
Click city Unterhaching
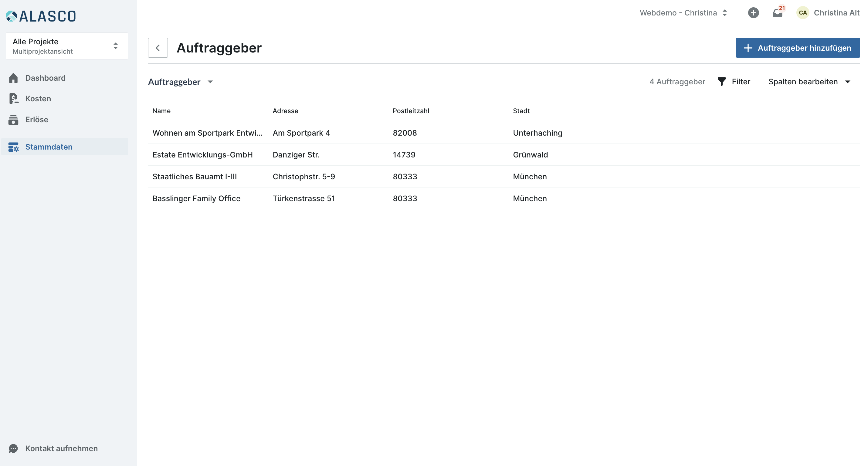(x=537, y=133)
